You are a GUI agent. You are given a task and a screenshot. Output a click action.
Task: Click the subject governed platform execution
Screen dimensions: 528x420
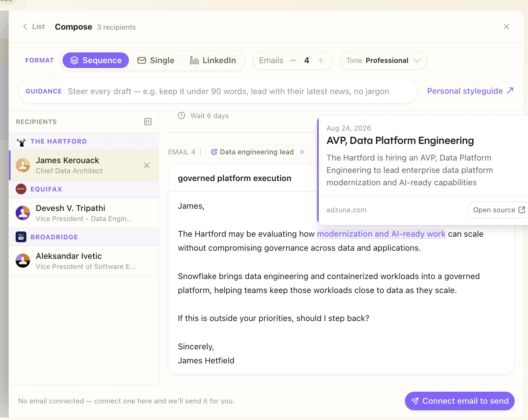coord(234,178)
